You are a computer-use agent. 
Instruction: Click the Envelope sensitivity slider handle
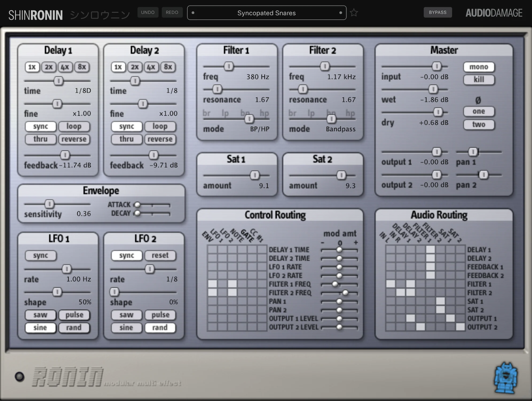(x=49, y=204)
